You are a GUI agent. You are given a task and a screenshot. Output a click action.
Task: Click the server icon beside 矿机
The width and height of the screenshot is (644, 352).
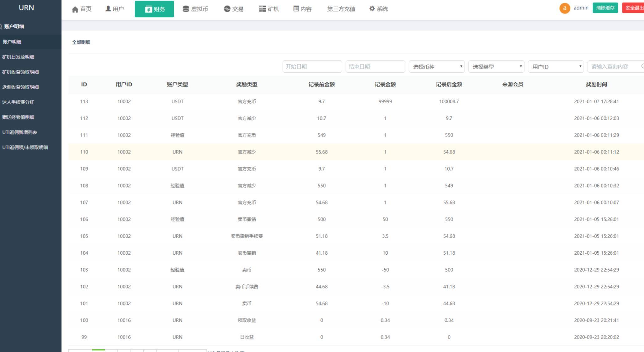262,9
